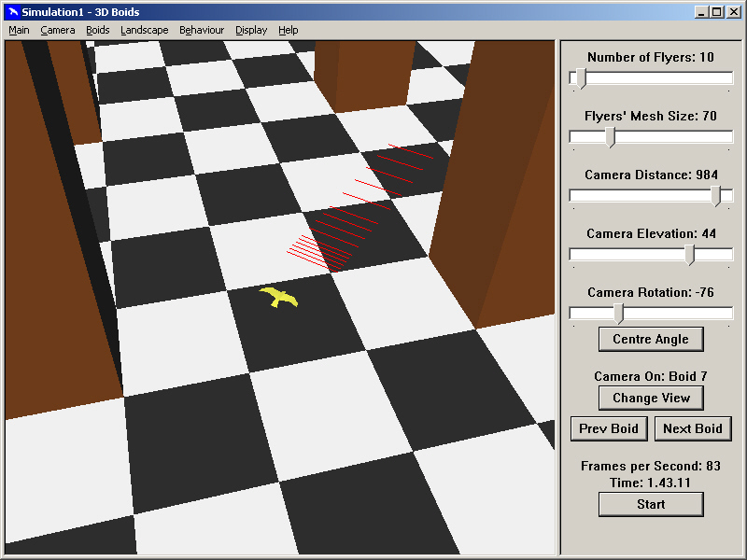Screen dimensions: 747x560
Task: Click the yellow boid in the 3D view
Action: pyautogui.click(x=278, y=297)
